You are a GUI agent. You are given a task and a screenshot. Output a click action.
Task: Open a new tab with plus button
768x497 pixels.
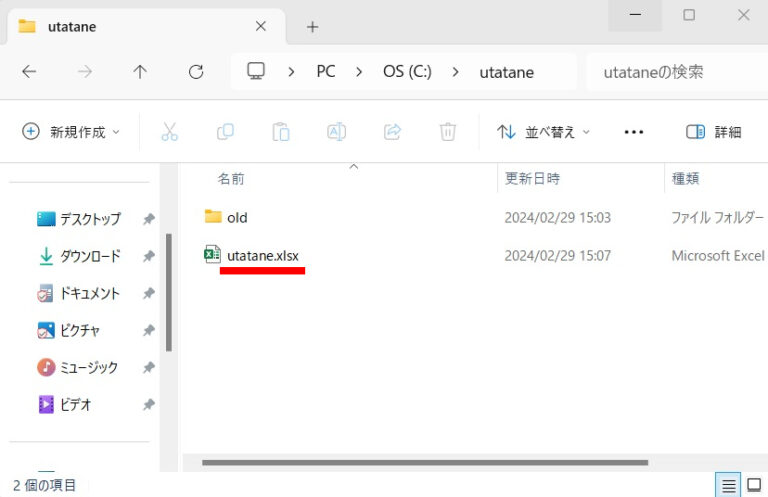pyautogui.click(x=312, y=27)
